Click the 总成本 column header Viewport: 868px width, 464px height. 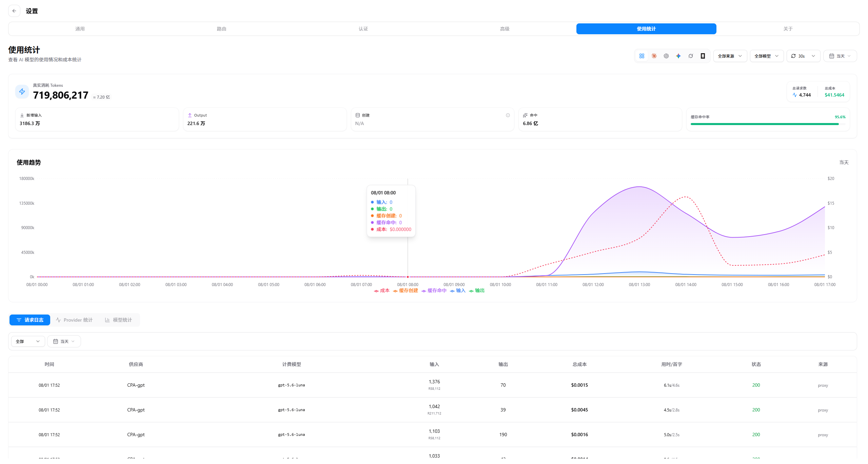(579, 364)
